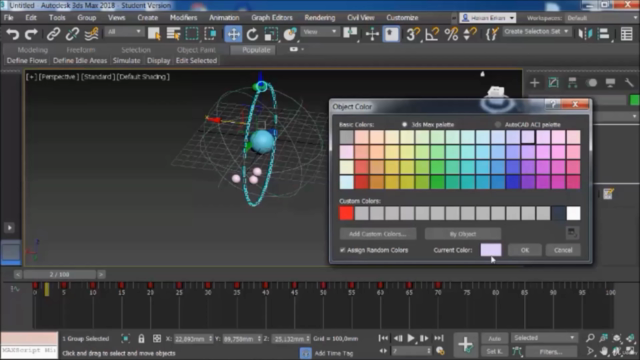The image size is (640, 360).
Task: Open the Create panel plus icon
Action: tap(534, 83)
